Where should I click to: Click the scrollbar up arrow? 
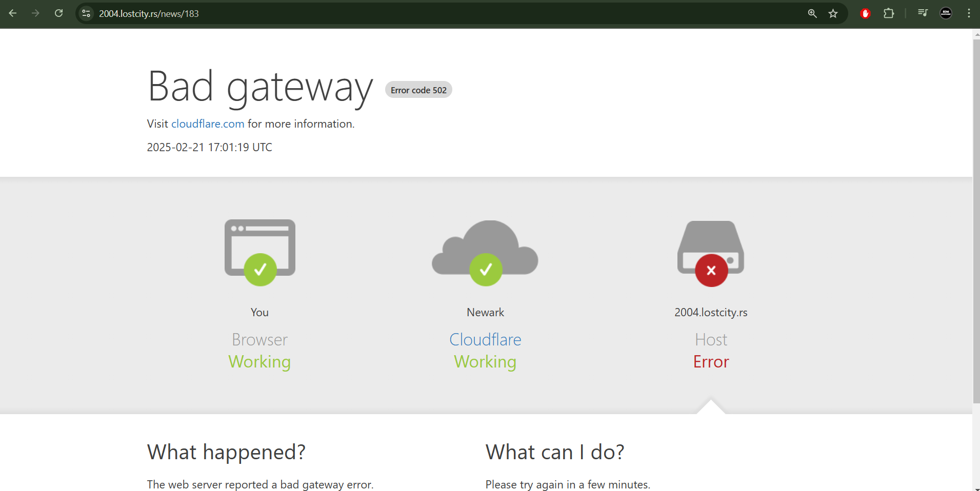976,34
